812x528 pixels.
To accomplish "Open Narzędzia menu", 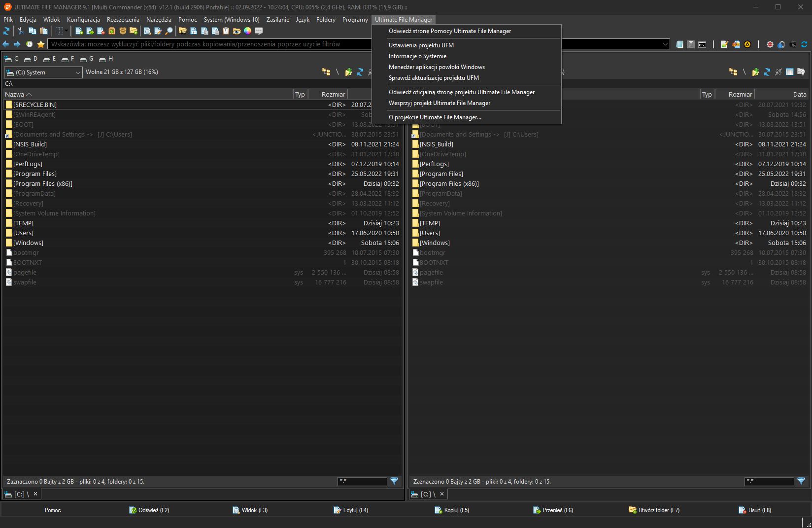I will click(159, 20).
